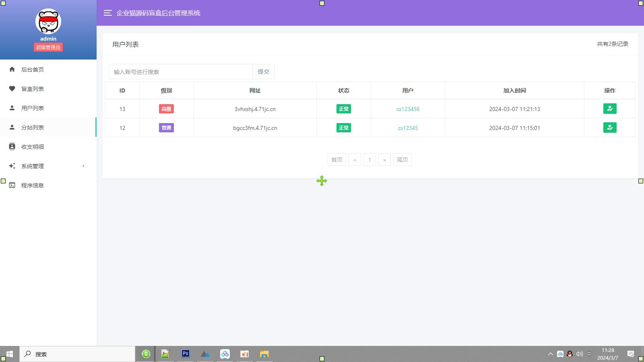The height and width of the screenshot is (362, 644).
Task: Go to 盲盒列表 in the sidebar
Action: 33,89
